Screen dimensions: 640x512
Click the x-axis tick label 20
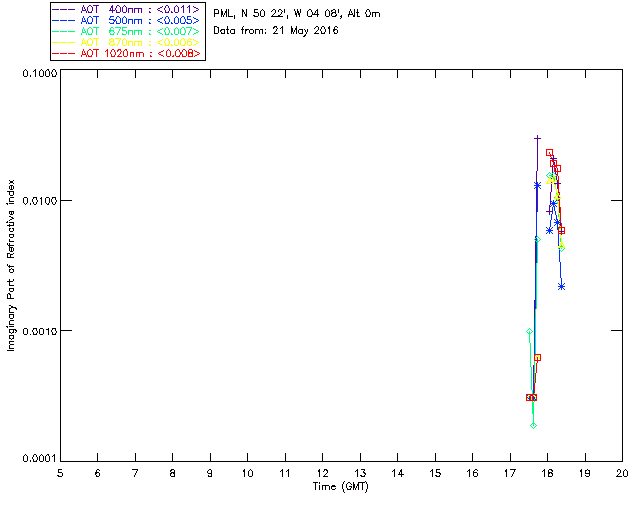coord(622,473)
